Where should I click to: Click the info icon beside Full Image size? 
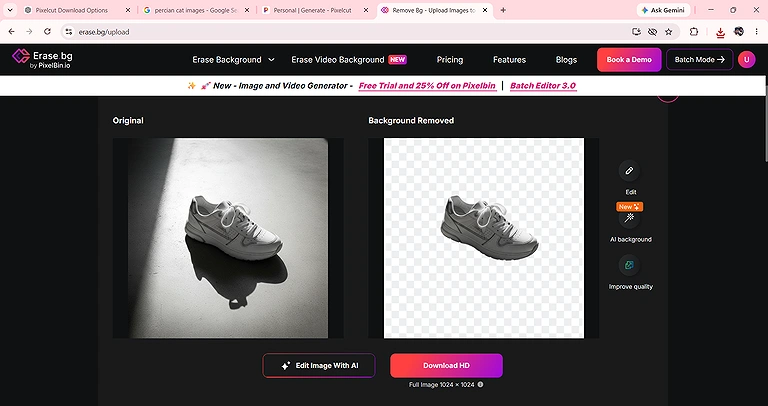480,385
